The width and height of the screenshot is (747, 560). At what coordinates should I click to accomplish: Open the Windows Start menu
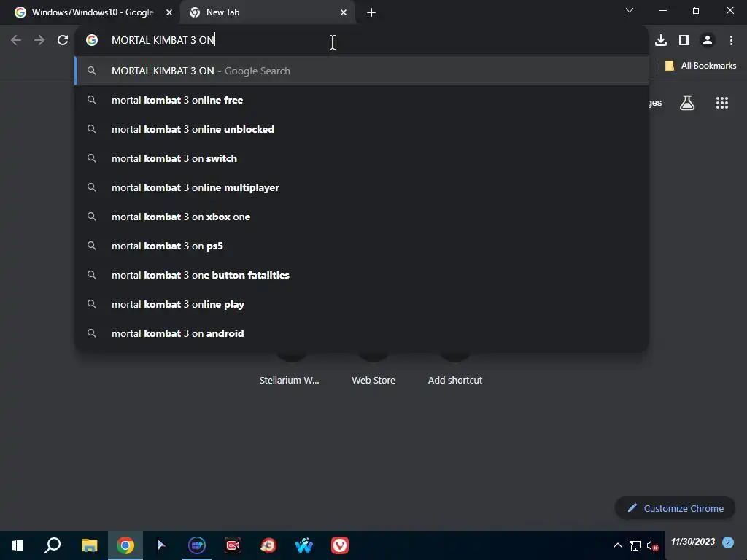(x=18, y=545)
